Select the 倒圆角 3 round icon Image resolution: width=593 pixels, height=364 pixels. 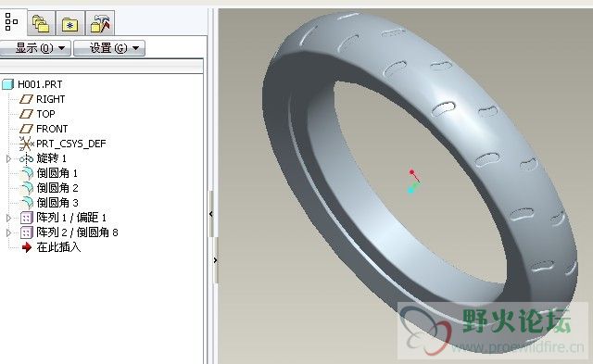(x=27, y=203)
